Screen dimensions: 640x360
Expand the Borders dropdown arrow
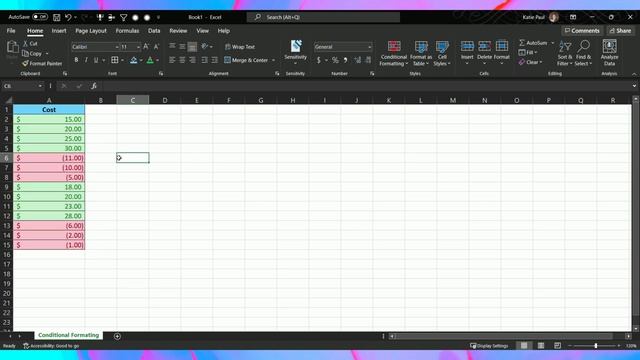(122, 60)
